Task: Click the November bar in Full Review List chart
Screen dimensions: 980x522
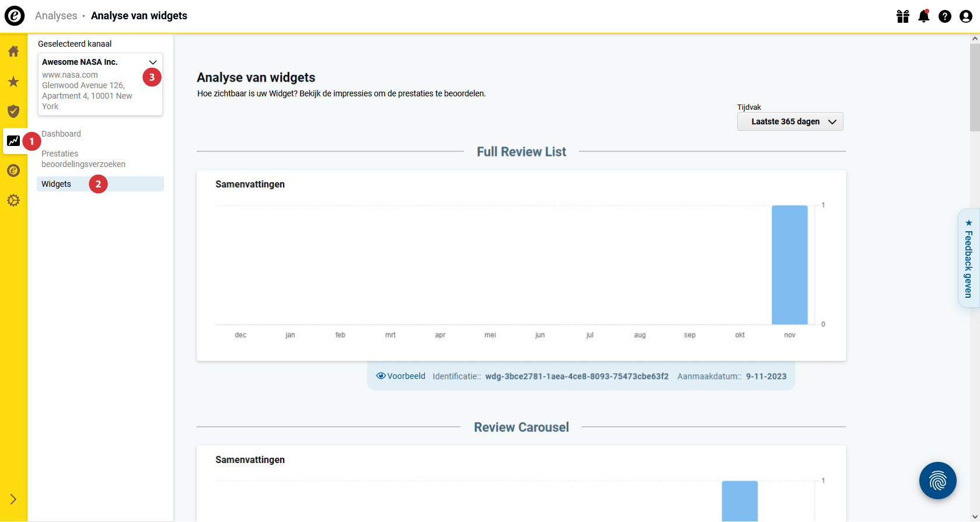Action: pyautogui.click(x=789, y=265)
